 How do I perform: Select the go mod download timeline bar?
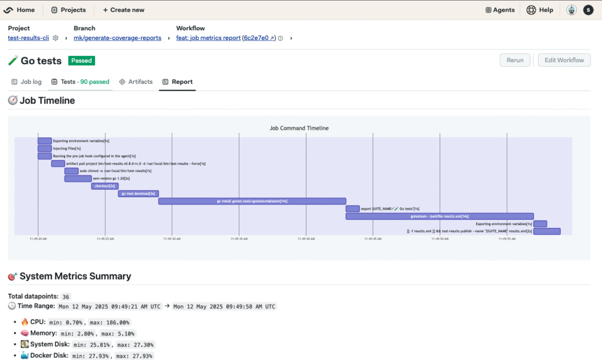138,194
